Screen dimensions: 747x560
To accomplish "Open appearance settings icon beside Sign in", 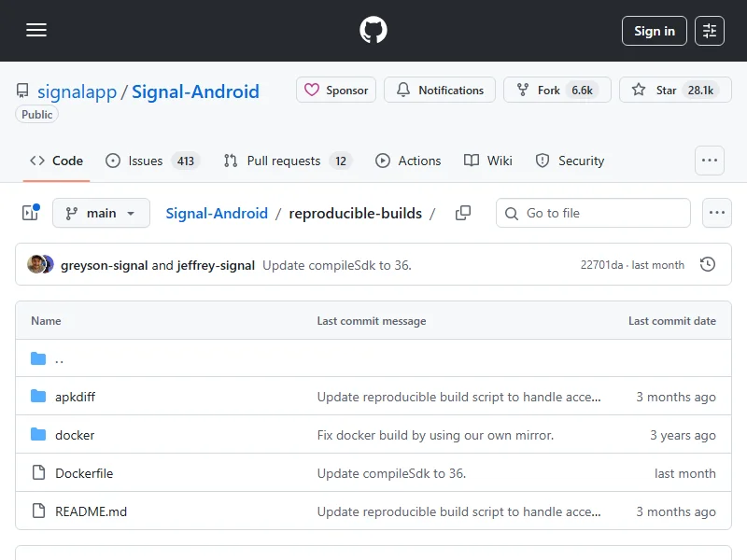I will (710, 31).
